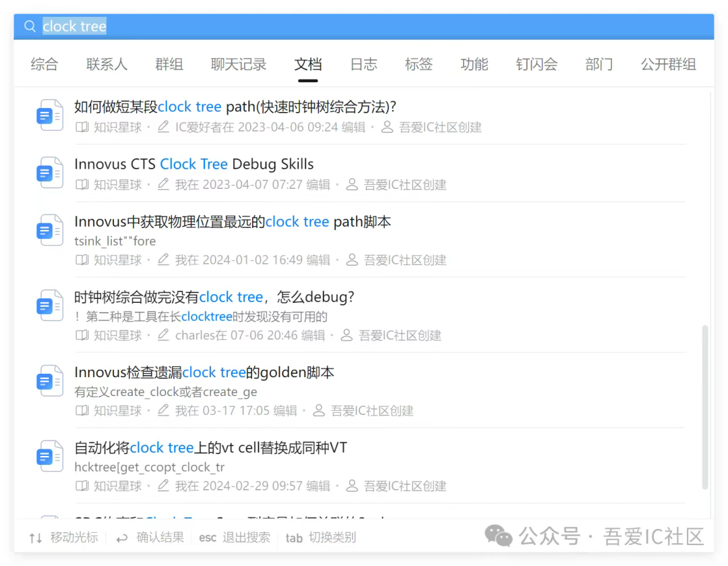Switch to the 聊天记录 tab

(x=238, y=64)
